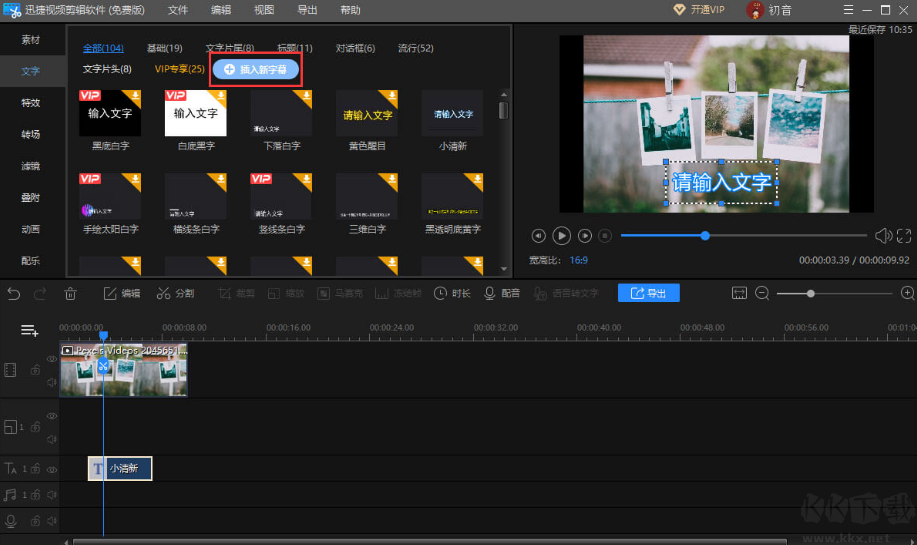This screenshot has width=917, height=545.
Task: Enter fullscreen preview mode
Action: point(904,236)
